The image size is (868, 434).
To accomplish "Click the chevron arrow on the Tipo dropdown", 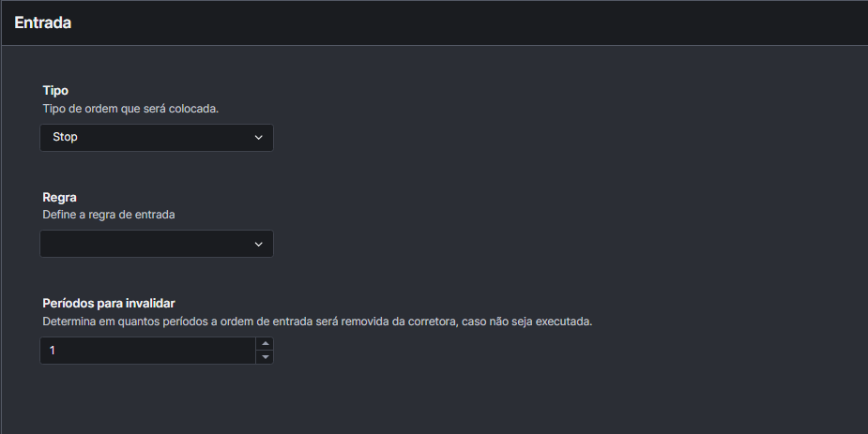I will pyautogui.click(x=259, y=138).
